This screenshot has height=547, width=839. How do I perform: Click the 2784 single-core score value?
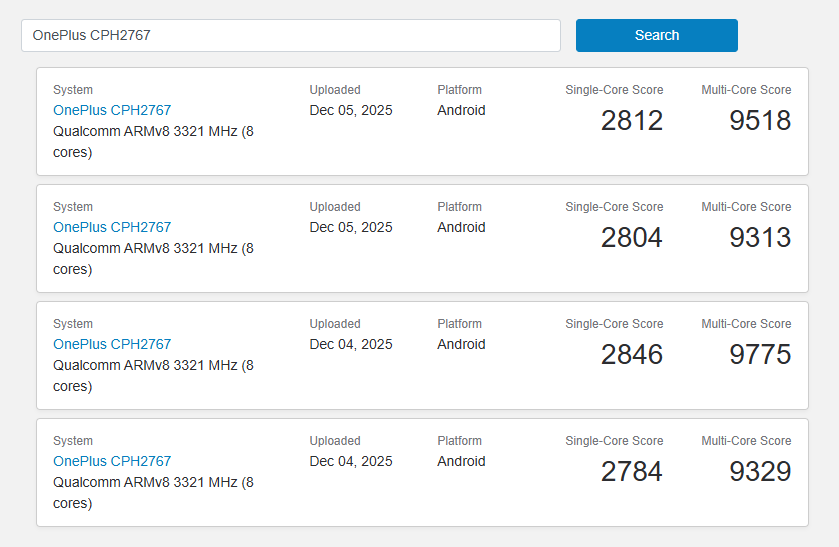point(632,472)
